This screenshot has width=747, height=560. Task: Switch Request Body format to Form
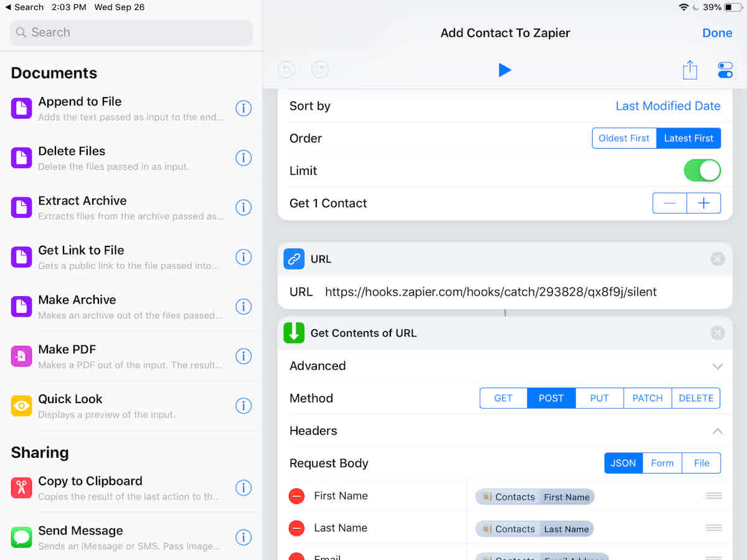(662, 463)
